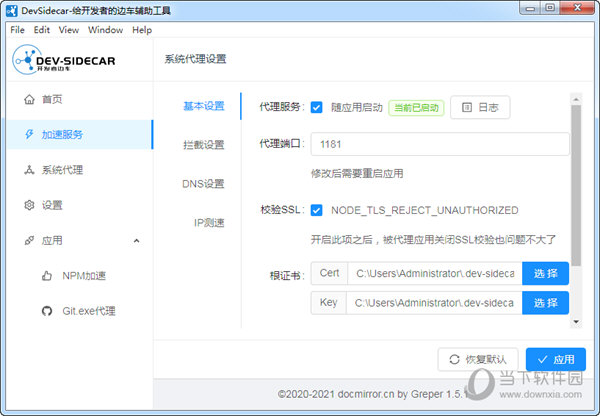Open the Help menu

click(142, 30)
